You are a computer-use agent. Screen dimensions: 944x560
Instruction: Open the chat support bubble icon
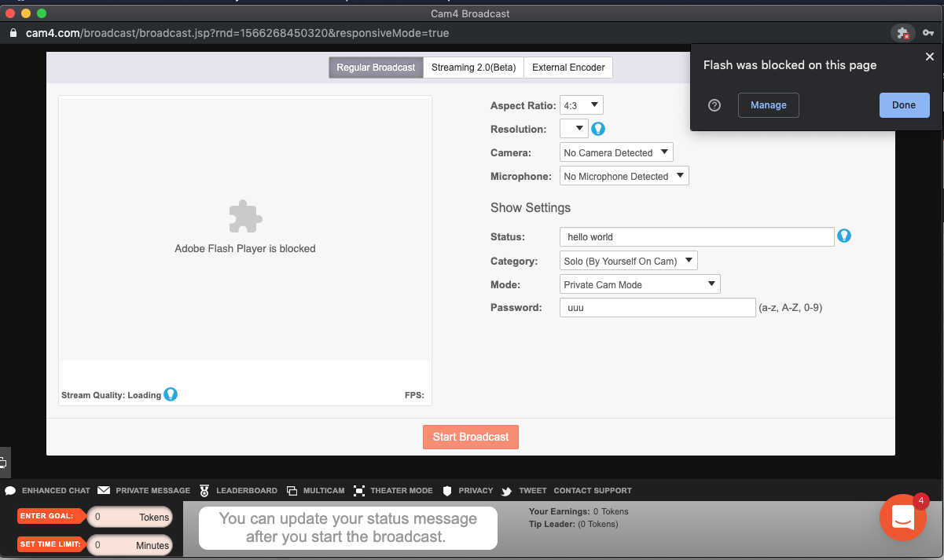point(902,518)
